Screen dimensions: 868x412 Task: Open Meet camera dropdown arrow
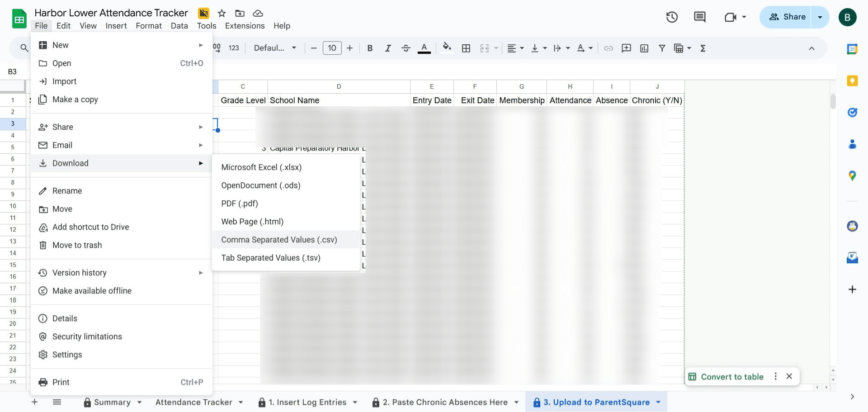pos(744,17)
